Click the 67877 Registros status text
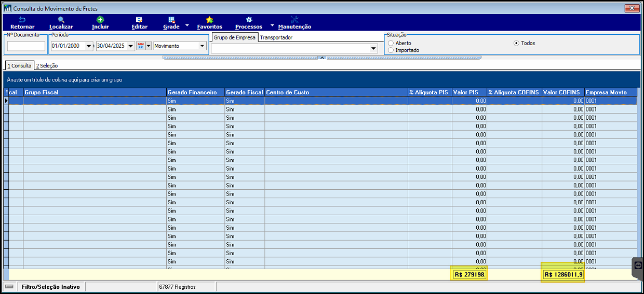 pyautogui.click(x=178, y=286)
